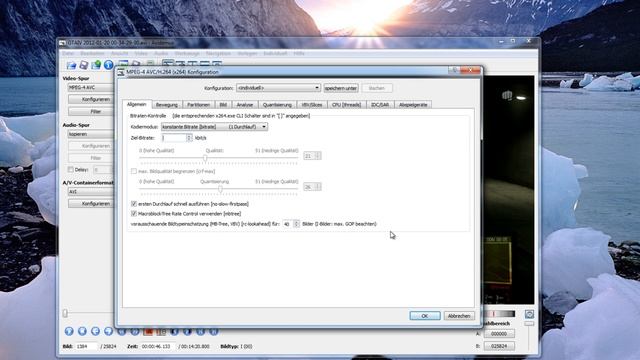Open the Audio menu in Avidemux

click(x=161, y=53)
